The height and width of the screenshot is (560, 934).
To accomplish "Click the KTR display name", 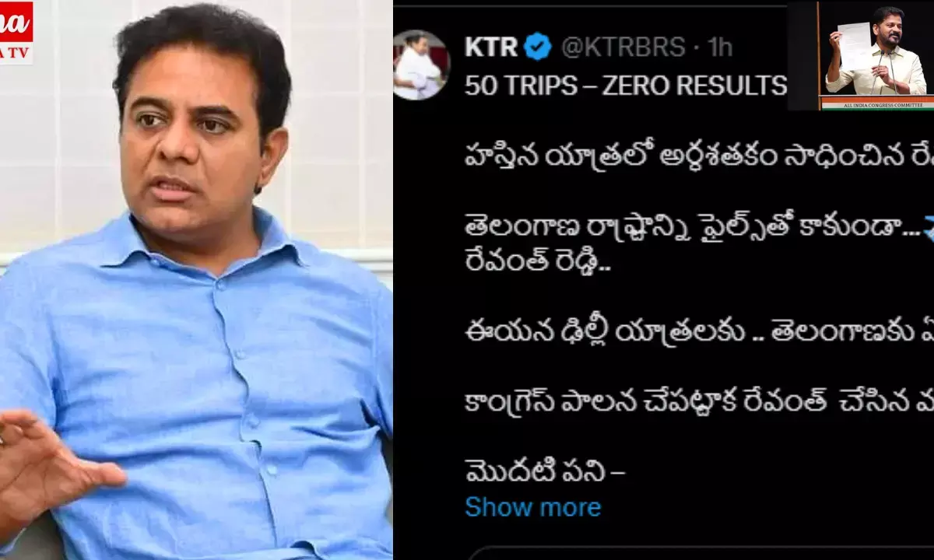I will coord(491,47).
